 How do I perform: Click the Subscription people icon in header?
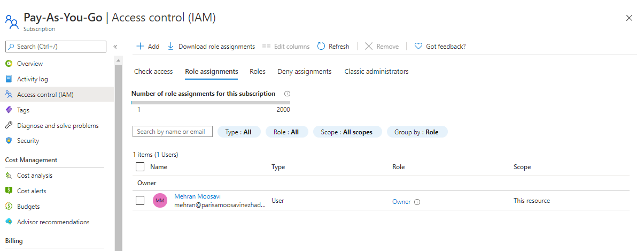tap(12, 21)
